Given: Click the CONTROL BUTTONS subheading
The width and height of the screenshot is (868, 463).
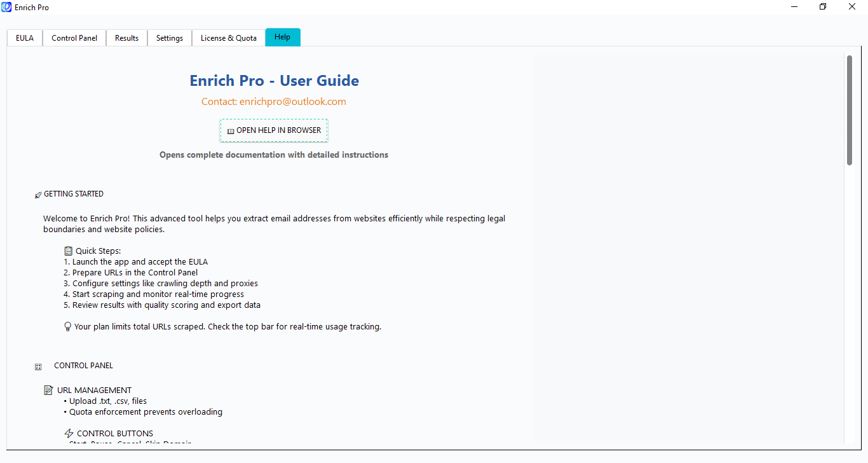Looking at the screenshot, I should (x=115, y=434).
